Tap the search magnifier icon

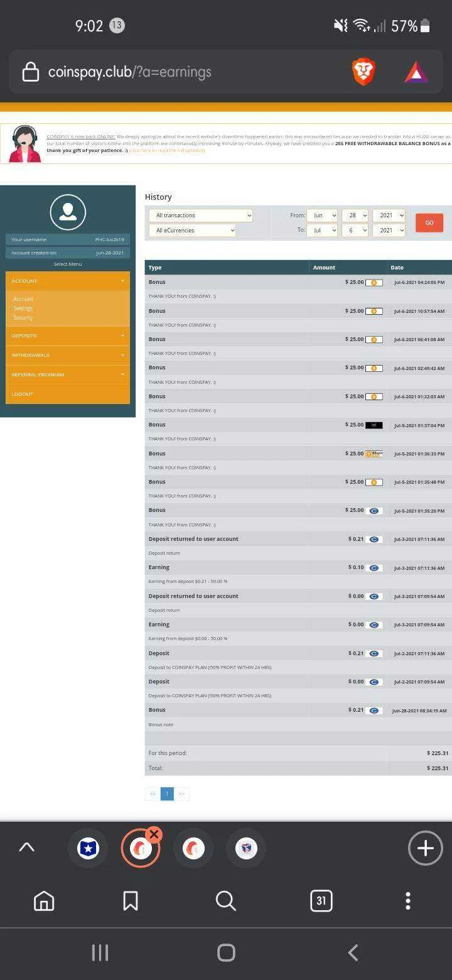point(225,901)
